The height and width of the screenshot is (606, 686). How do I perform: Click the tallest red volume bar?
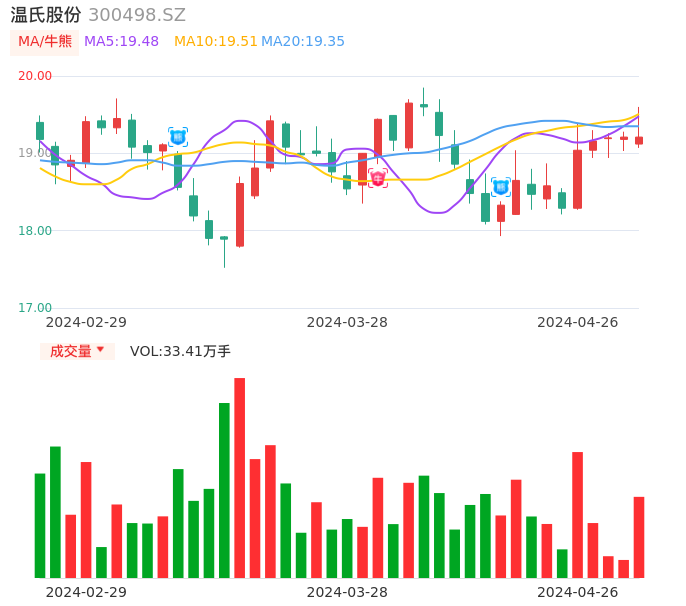(x=240, y=478)
